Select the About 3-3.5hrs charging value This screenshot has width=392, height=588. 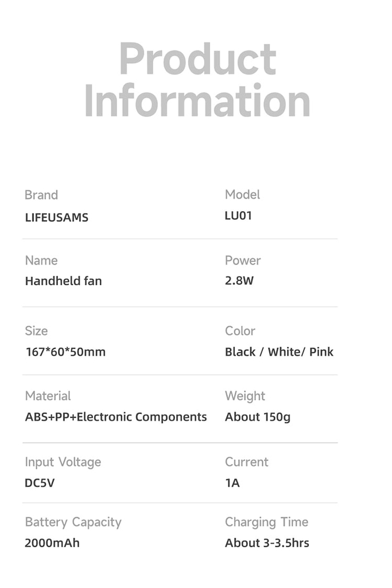click(x=266, y=543)
